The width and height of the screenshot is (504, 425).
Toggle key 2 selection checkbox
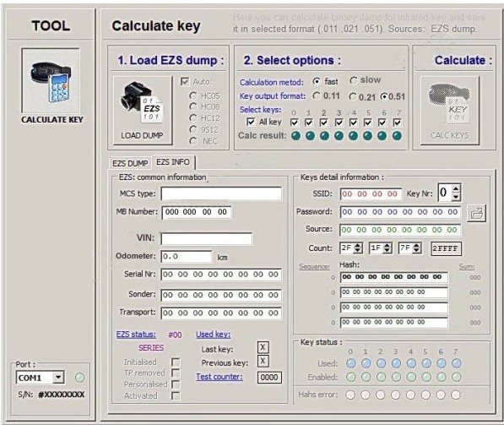[323, 123]
